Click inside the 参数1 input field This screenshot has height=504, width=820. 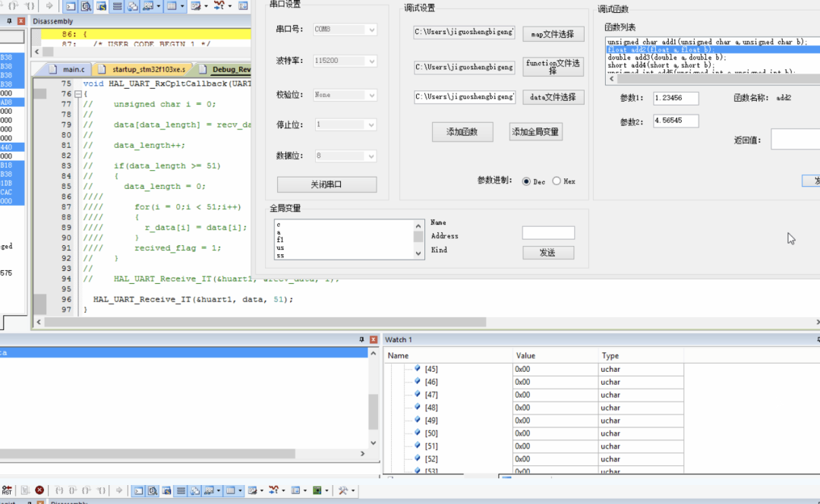675,98
